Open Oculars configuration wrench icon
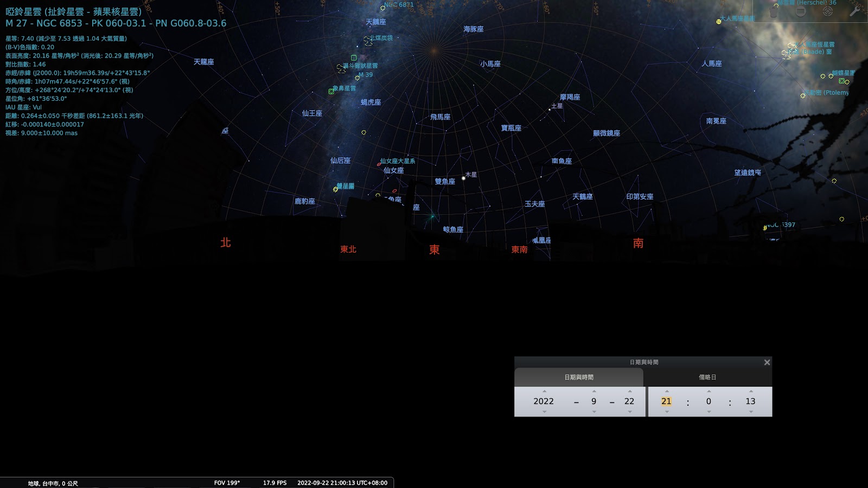This screenshot has width=868, height=488. (854, 11)
